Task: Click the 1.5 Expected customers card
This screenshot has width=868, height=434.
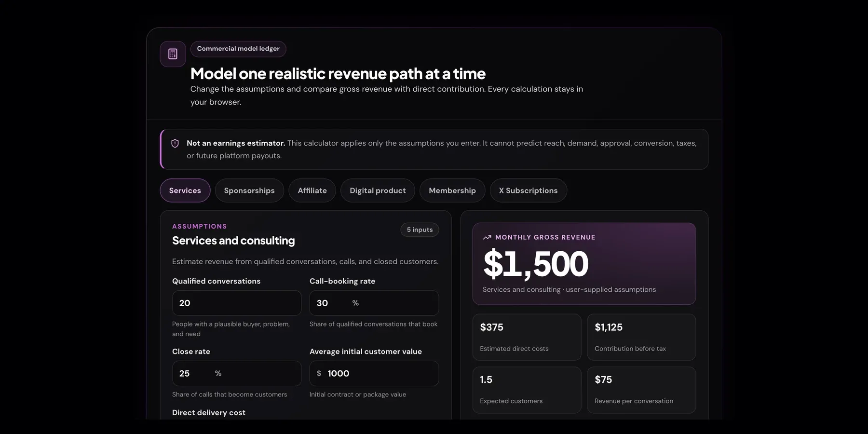Action: click(x=527, y=390)
